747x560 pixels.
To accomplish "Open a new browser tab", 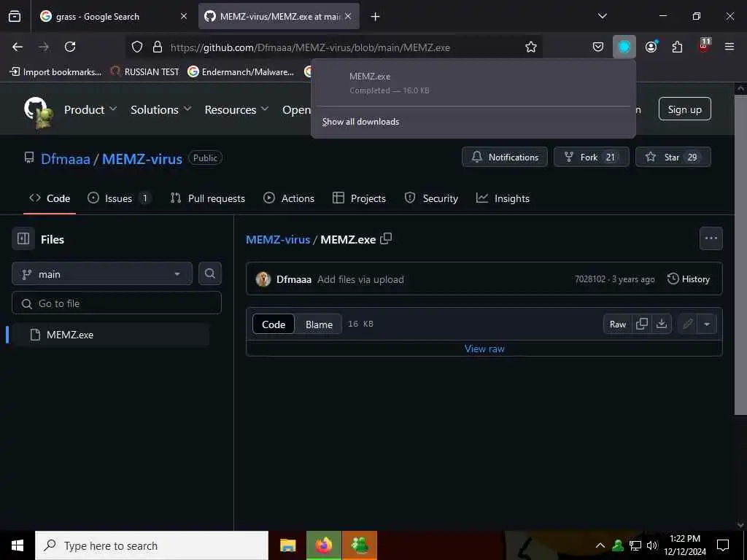I will [x=375, y=17].
